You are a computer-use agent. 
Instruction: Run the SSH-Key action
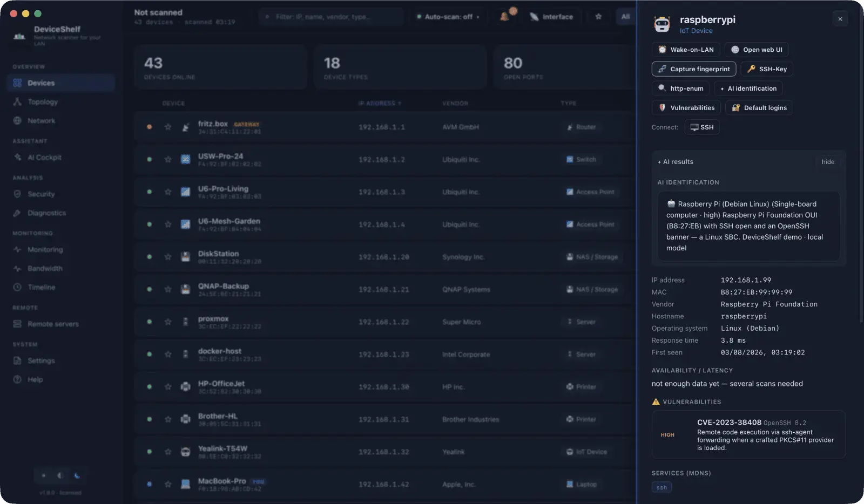coord(767,69)
